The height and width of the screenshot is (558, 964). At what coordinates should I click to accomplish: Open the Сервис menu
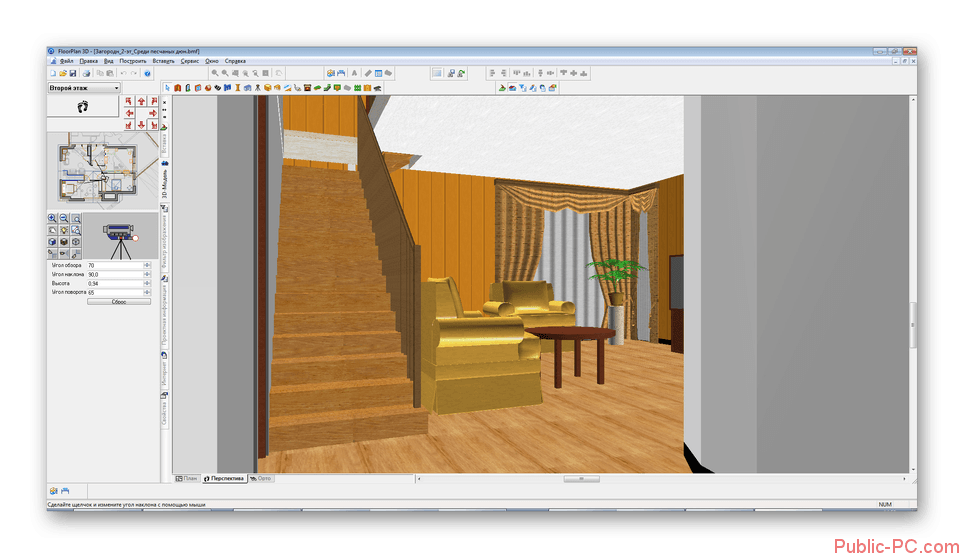click(190, 61)
